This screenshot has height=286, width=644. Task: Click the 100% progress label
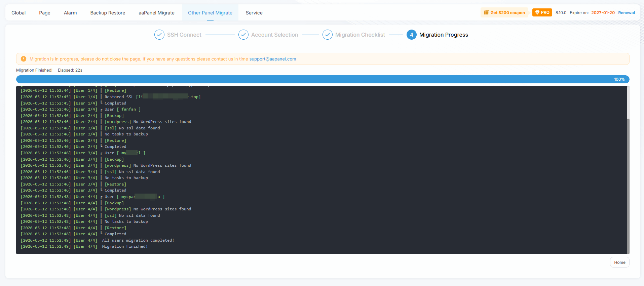[x=619, y=79]
